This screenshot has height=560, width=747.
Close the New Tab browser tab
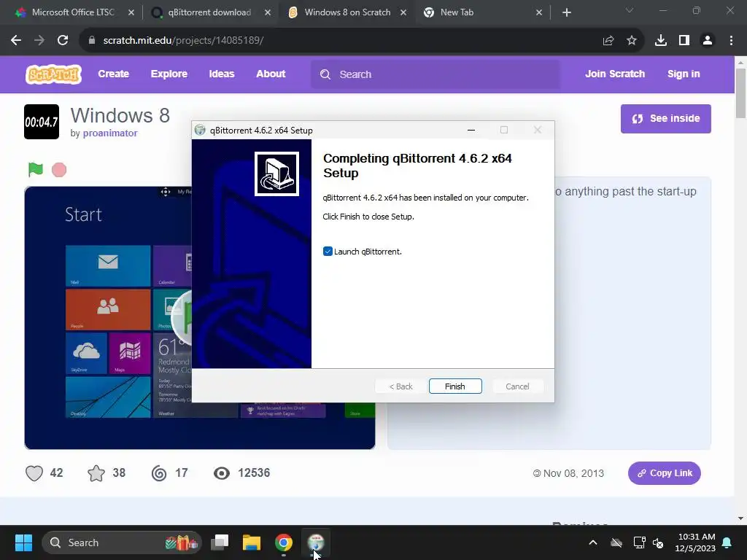[539, 12]
